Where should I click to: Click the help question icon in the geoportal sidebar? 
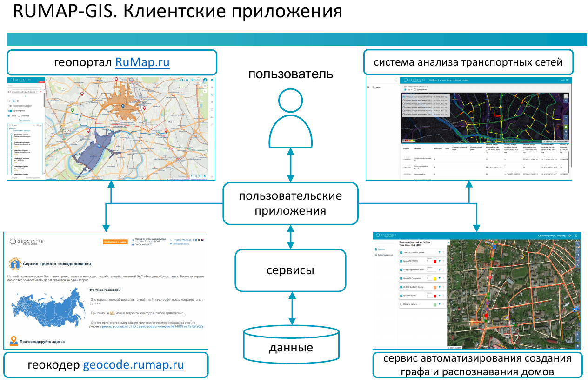(212, 177)
